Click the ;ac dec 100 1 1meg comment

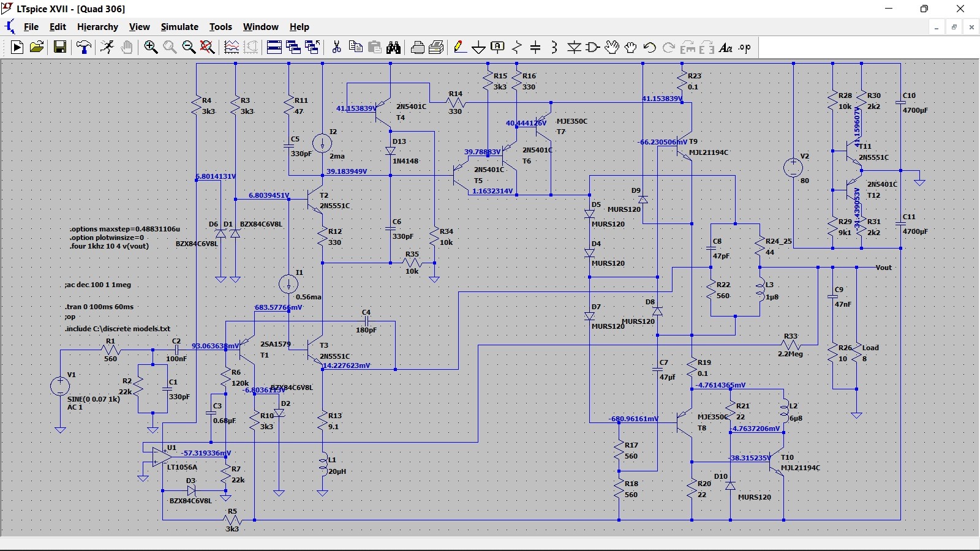point(98,285)
